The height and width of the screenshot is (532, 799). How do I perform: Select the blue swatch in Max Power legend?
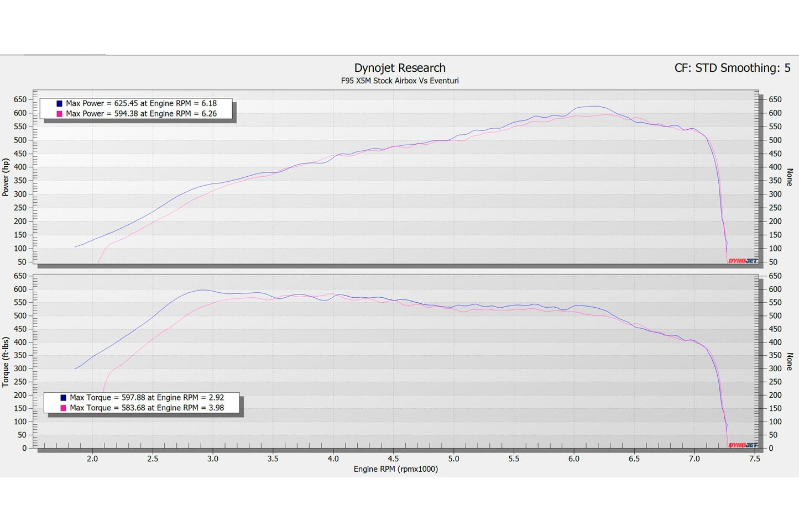pyautogui.click(x=59, y=103)
